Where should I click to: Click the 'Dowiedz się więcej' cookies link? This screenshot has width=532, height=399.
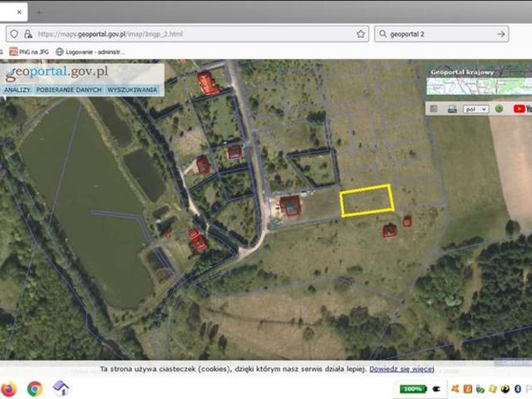click(x=401, y=368)
